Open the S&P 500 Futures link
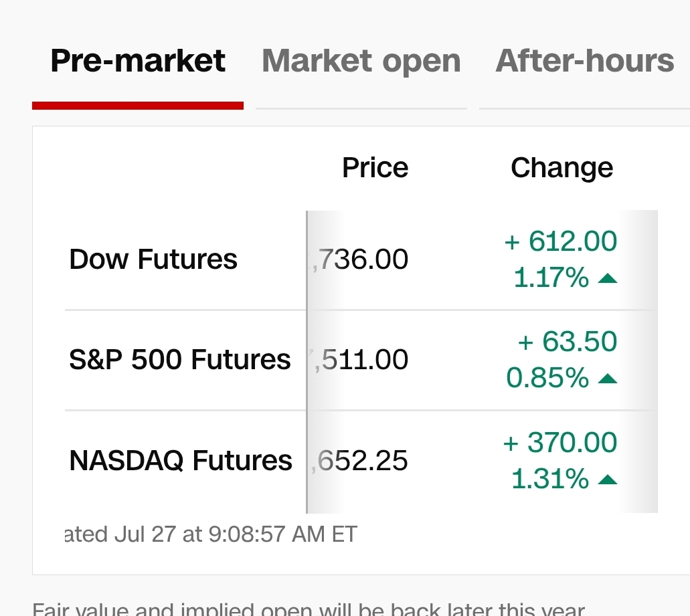This screenshot has width=690, height=616. click(180, 360)
